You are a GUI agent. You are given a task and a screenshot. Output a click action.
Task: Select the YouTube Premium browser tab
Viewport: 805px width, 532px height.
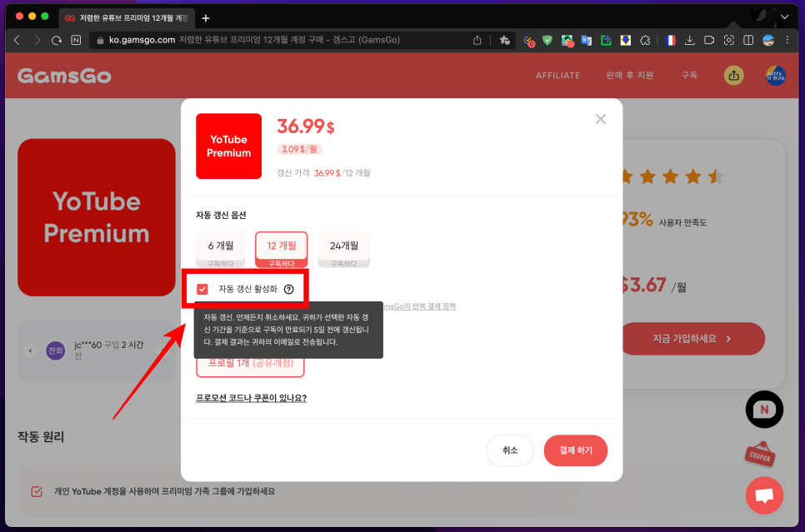click(127, 18)
